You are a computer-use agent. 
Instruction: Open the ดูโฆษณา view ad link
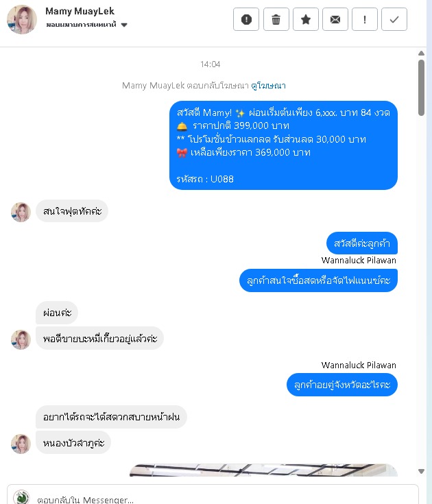268,86
